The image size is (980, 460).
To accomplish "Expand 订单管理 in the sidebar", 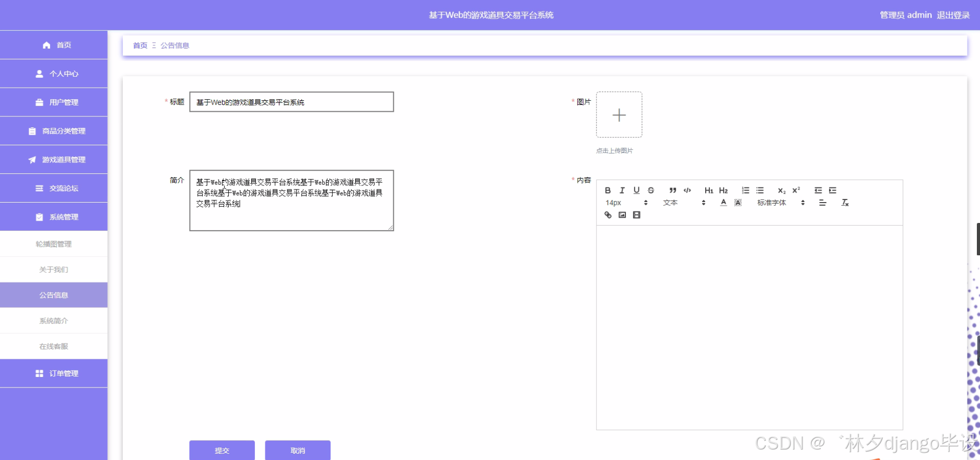I will 54,373.
